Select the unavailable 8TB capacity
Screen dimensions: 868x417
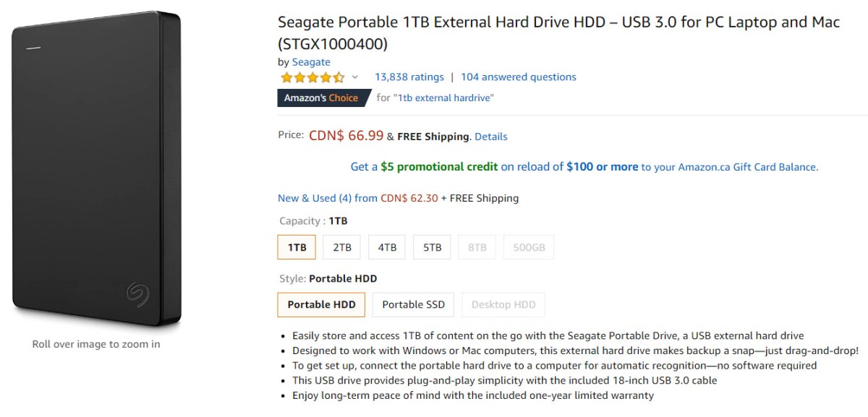tap(477, 247)
